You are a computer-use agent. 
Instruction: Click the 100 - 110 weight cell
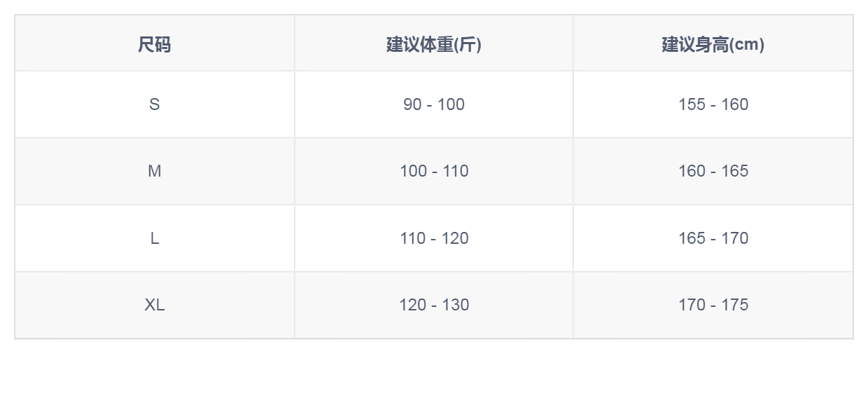pos(434,171)
